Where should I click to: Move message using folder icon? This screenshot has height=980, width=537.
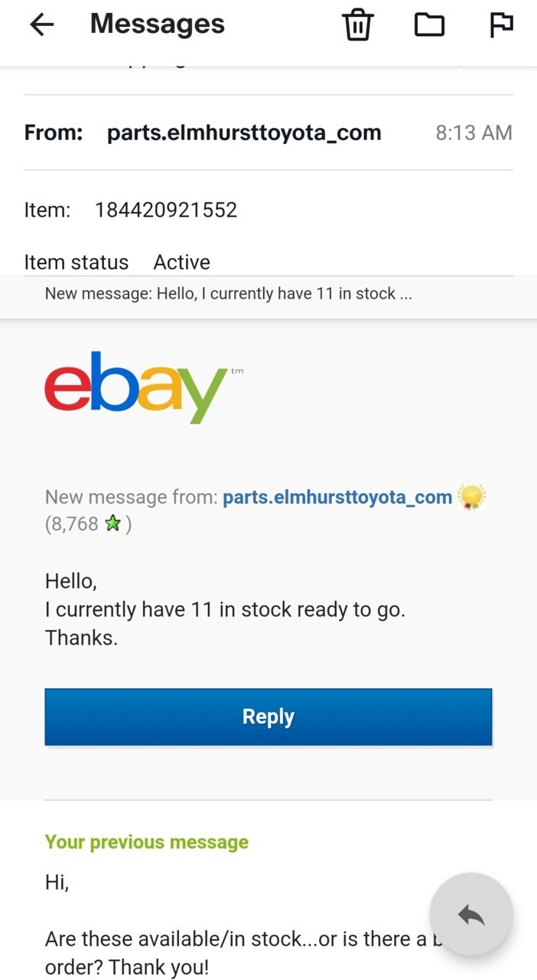tap(429, 24)
